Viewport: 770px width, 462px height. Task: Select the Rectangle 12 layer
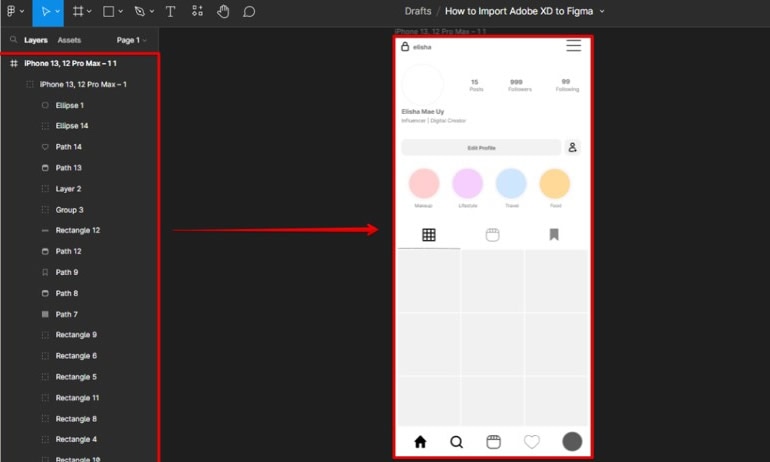point(80,230)
